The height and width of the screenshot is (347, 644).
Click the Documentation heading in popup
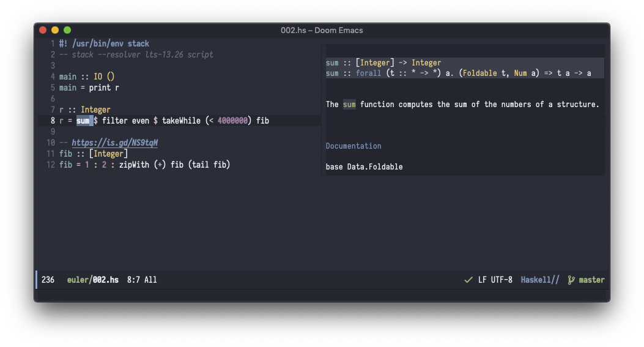353,146
